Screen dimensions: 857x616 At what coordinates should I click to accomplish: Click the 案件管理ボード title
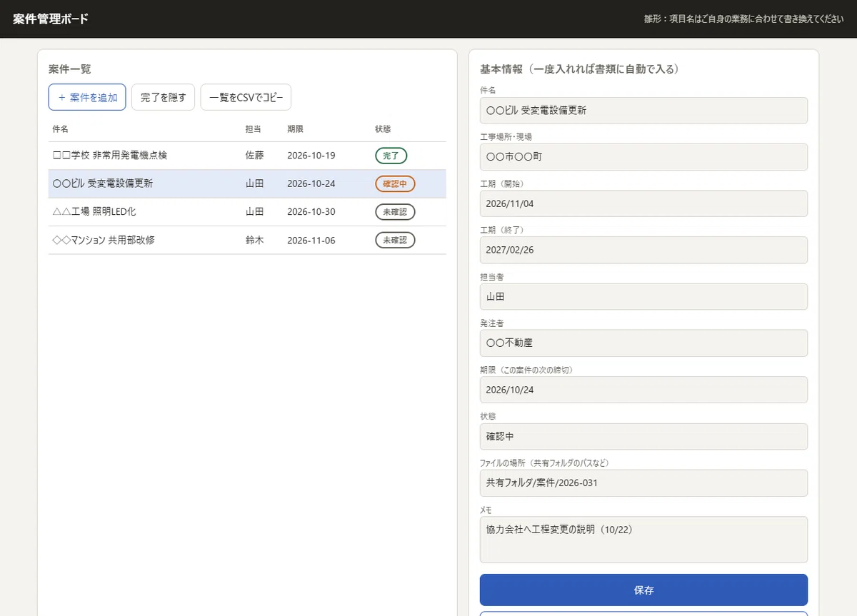(x=51, y=19)
